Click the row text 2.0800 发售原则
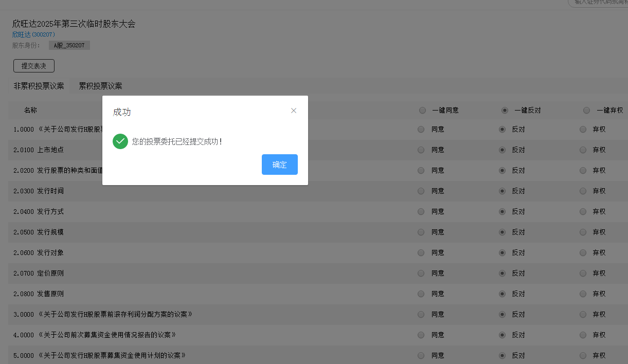This screenshot has width=628, height=364. tap(39, 294)
